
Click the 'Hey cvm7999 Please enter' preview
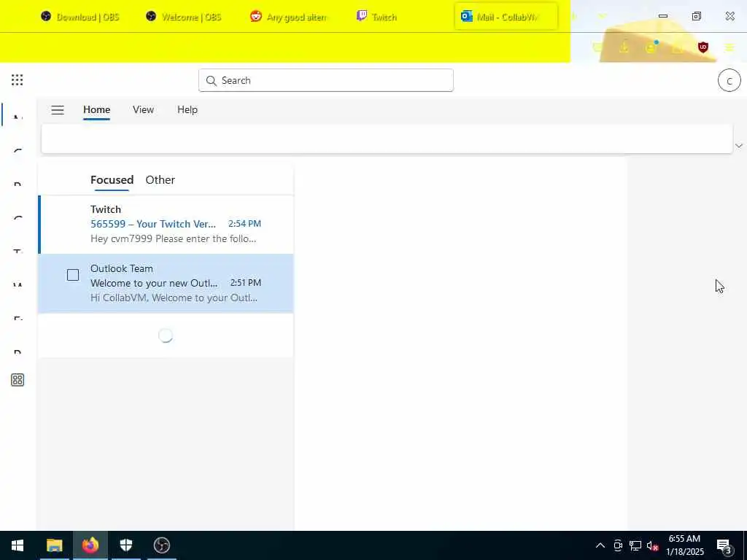(x=174, y=238)
